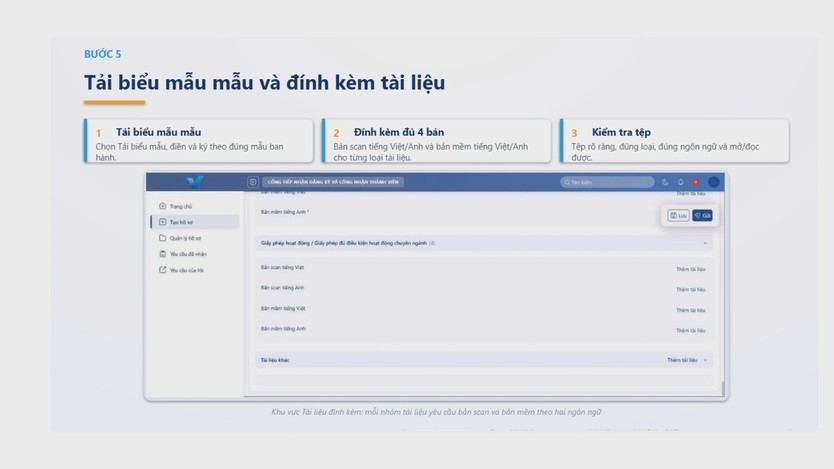Click the slide caption Khu vực Tài liệu đính kèm
The width and height of the screenshot is (834, 469).
436,412
